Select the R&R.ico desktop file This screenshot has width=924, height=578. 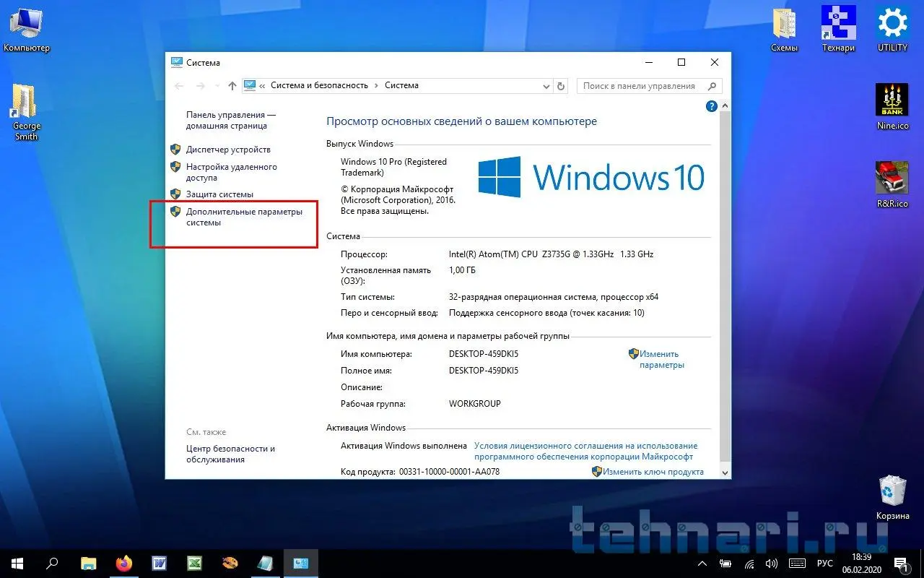[892, 185]
